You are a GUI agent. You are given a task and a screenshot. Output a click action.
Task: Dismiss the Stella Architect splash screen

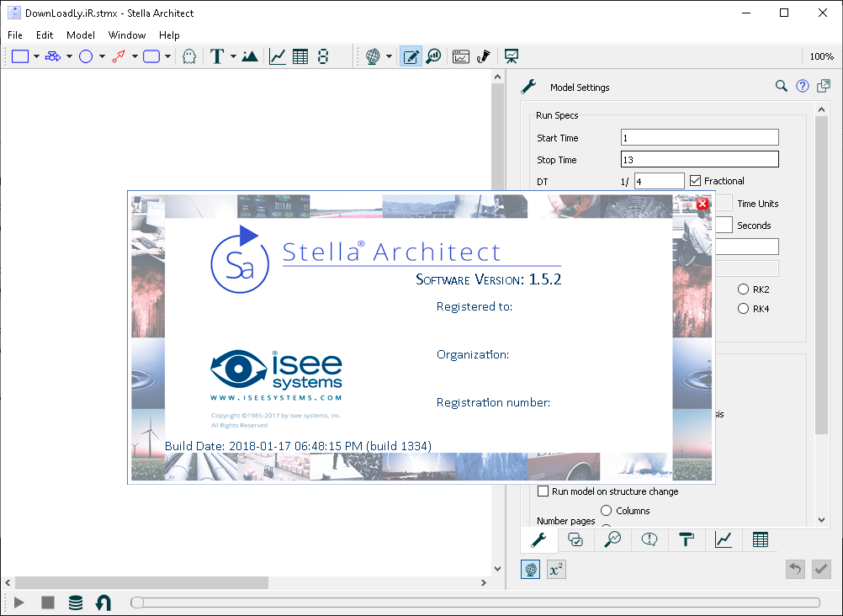(x=702, y=204)
